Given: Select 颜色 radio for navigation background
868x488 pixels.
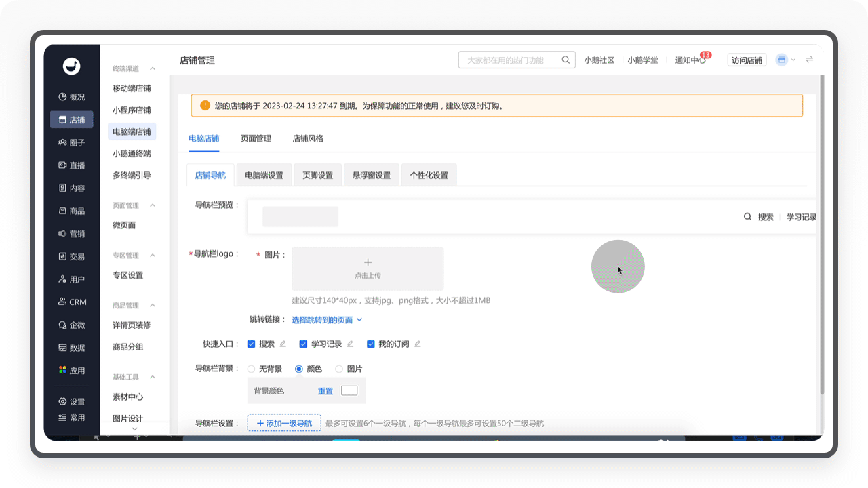Looking at the screenshot, I should 298,369.
